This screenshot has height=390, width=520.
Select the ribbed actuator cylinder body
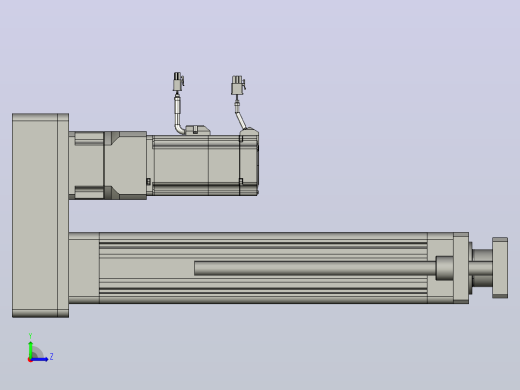click(x=263, y=268)
